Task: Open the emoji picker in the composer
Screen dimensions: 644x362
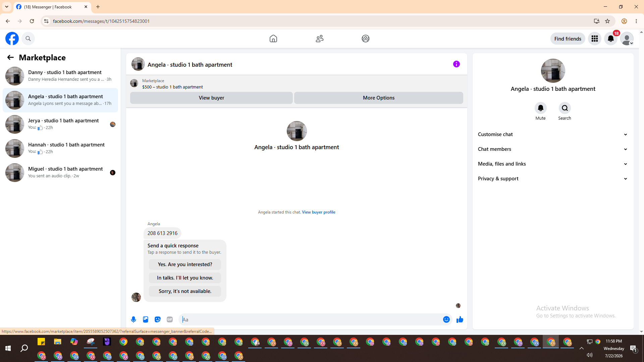Action: pos(446,319)
